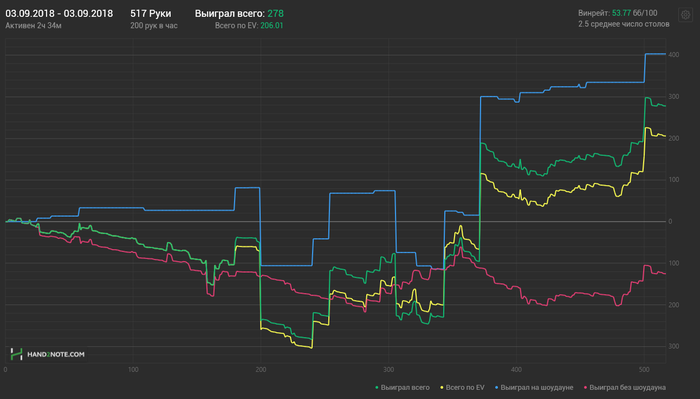
Task: Click 'Активен 2ч 34м' session duration
Action: tap(33, 25)
